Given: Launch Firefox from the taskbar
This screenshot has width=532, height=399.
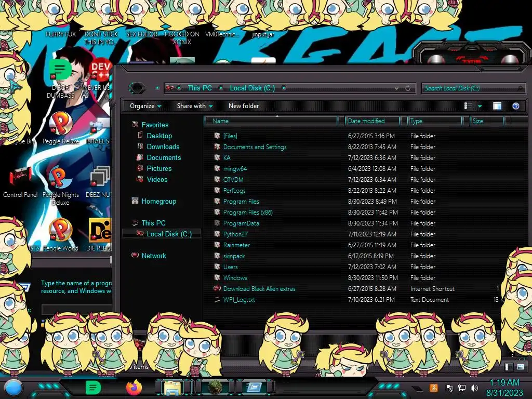Looking at the screenshot, I should [134, 388].
